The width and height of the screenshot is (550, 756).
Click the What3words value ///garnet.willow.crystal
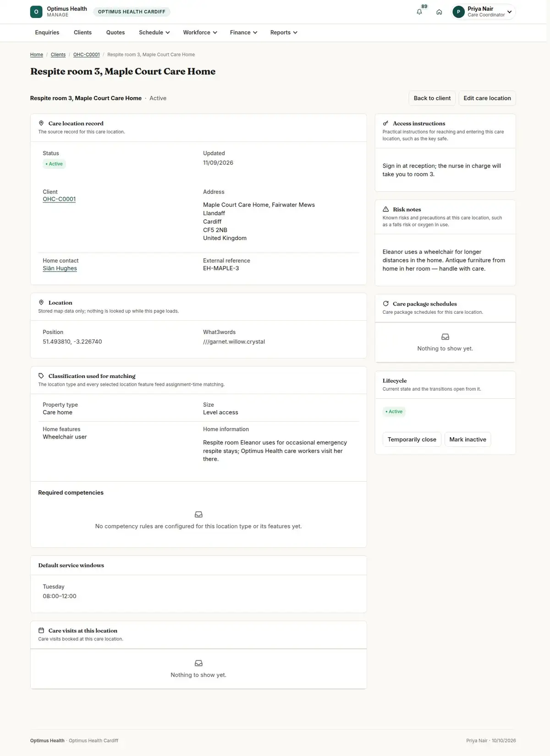[x=234, y=342]
